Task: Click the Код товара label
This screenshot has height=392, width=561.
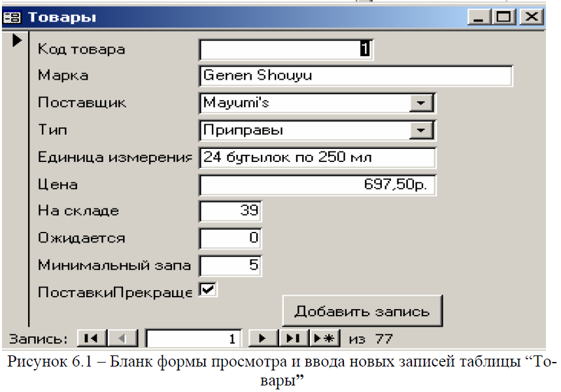Action: tap(82, 49)
